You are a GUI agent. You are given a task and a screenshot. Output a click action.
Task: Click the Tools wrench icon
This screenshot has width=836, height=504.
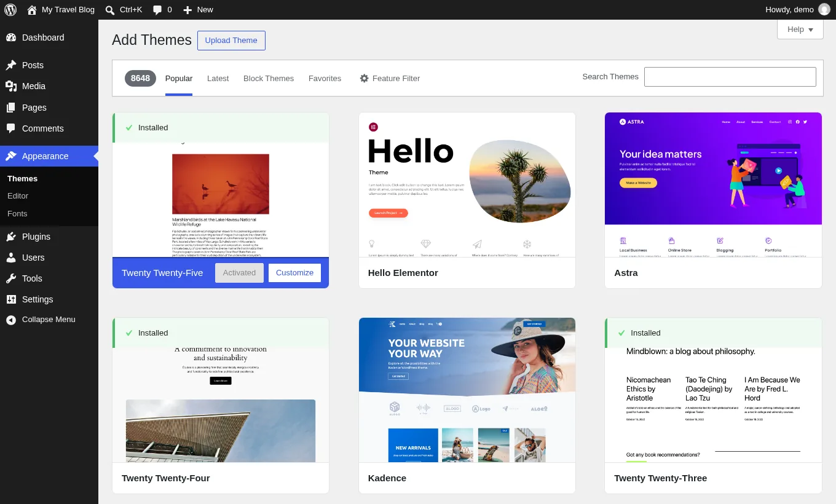(x=11, y=278)
